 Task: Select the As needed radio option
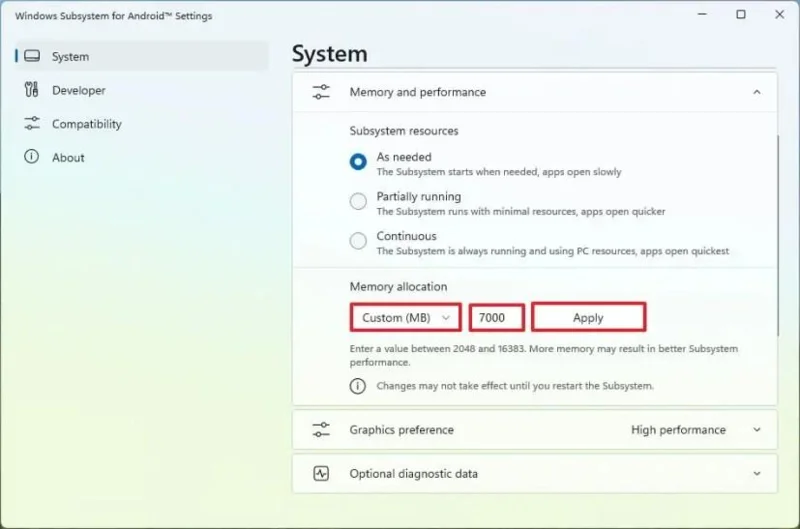pyautogui.click(x=358, y=162)
